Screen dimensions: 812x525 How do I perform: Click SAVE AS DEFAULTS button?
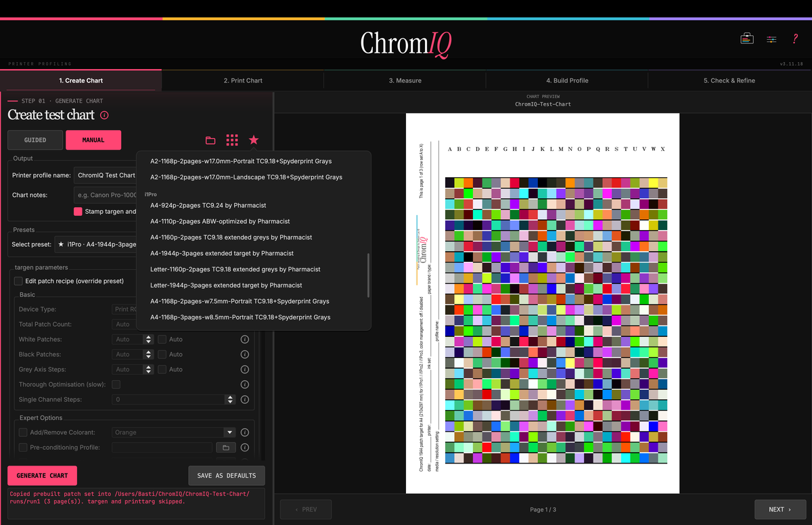click(227, 476)
